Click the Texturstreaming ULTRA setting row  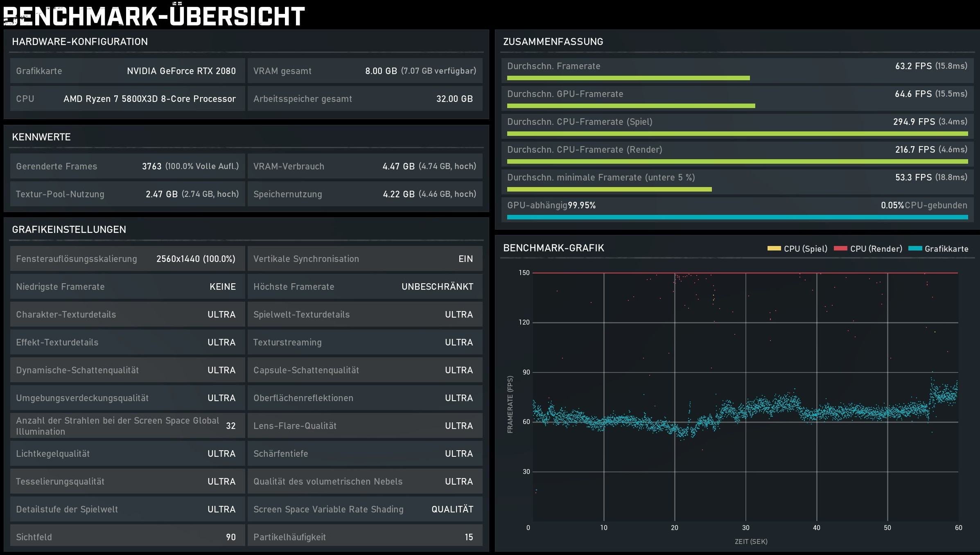365,342
